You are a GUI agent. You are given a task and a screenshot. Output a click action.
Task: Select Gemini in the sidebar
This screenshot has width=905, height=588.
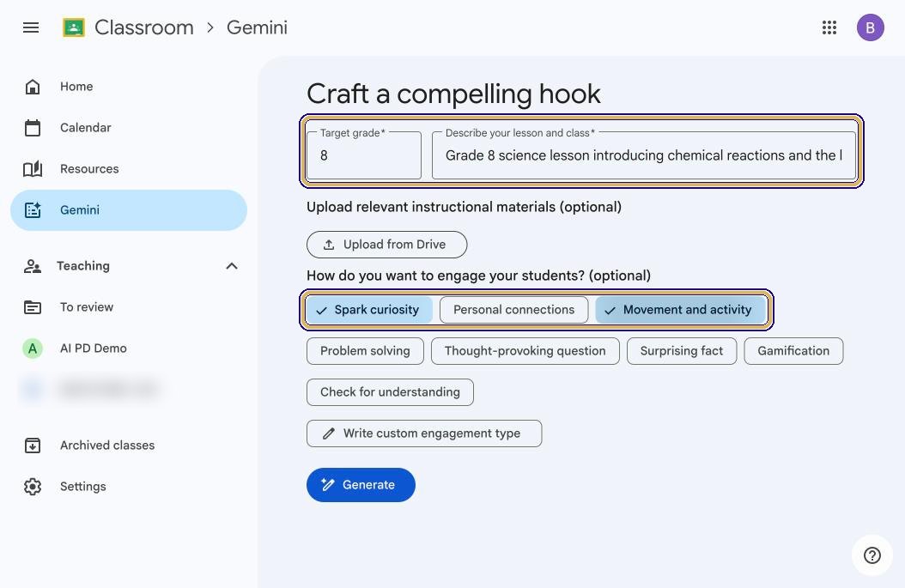coord(129,210)
